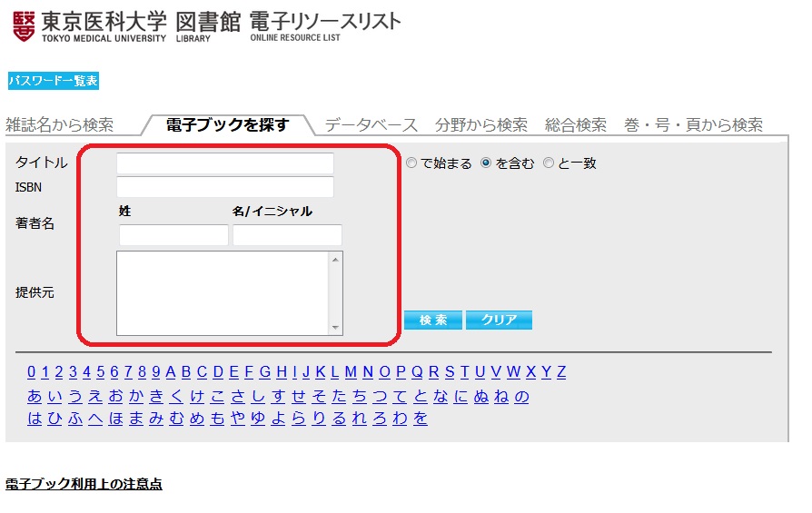The width and height of the screenshot is (812, 513).
Task: Open the letter P index link
Action: click(x=401, y=371)
